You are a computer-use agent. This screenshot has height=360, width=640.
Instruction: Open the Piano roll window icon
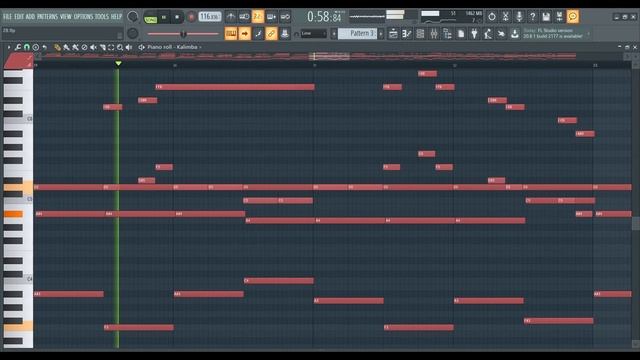click(x=407, y=33)
